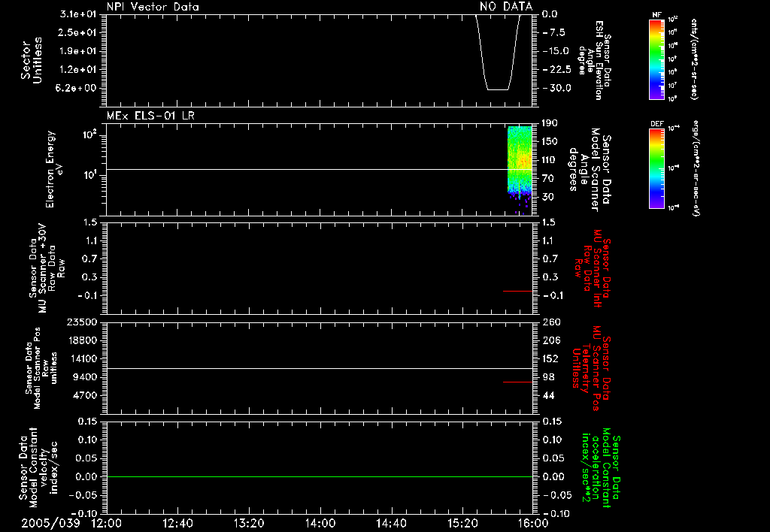Click the '44' telemetry position tick
This screenshot has height=532, width=770.
pyautogui.click(x=548, y=395)
